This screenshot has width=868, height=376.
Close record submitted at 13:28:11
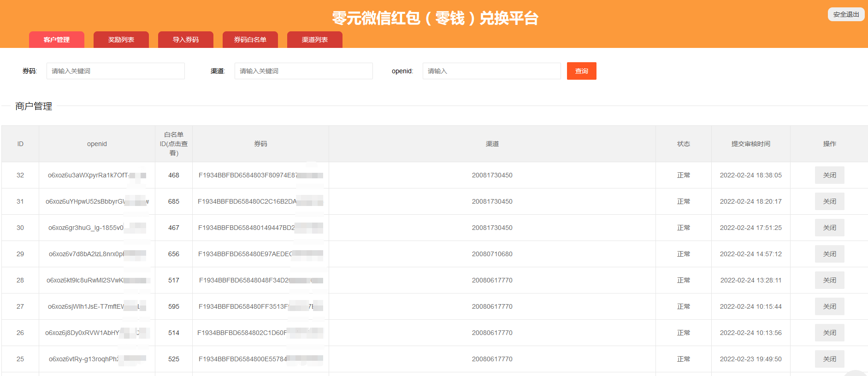829,280
